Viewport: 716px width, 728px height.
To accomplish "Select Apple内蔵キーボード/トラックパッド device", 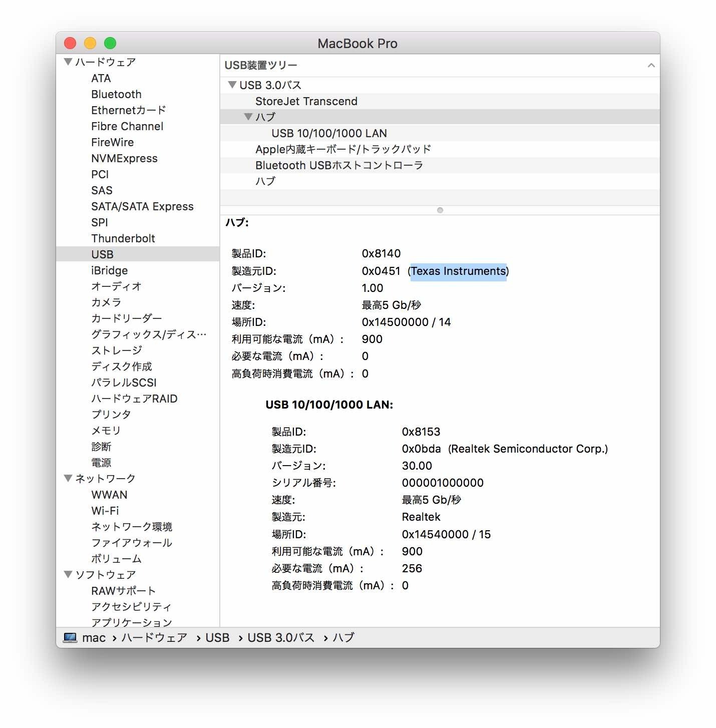I will tap(343, 149).
